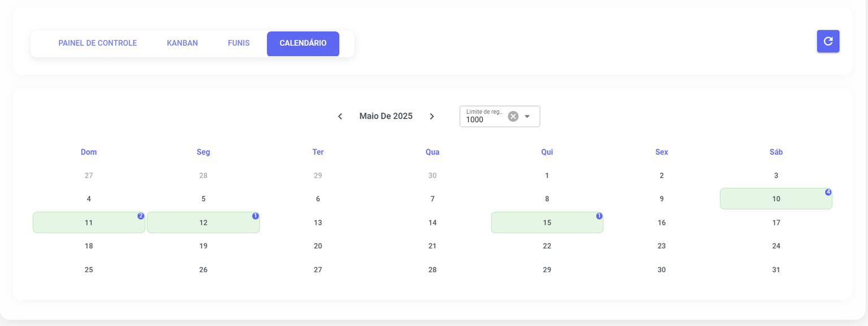Click the refresh icon button
Image resolution: width=868 pixels, height=326 pixels.
[828, 41]
